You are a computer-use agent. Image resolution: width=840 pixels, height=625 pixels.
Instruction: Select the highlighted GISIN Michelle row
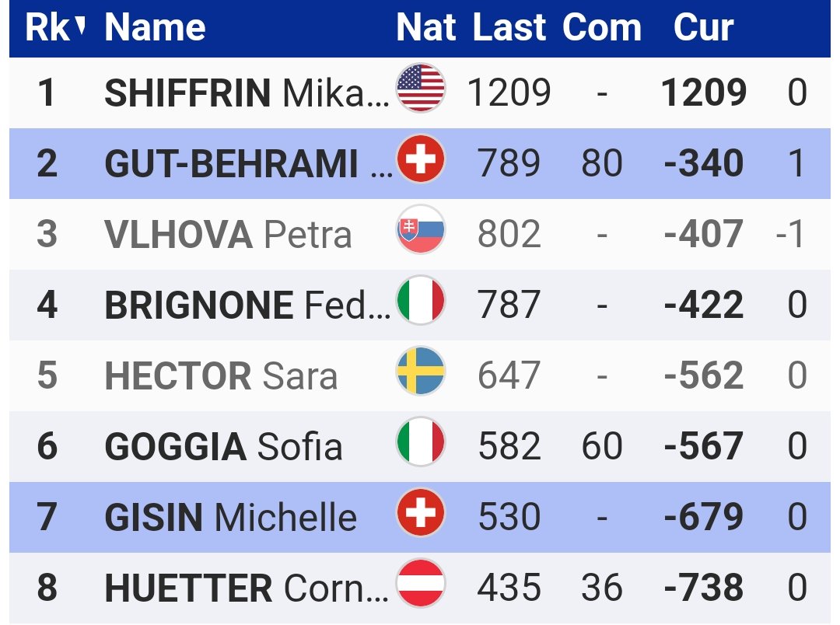click(420, 517)
